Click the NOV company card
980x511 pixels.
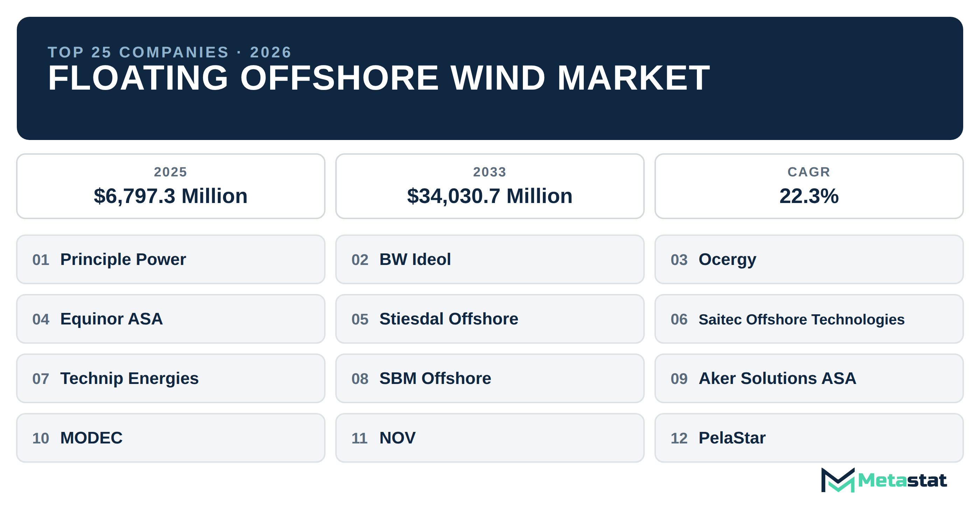tap(490, 438)
